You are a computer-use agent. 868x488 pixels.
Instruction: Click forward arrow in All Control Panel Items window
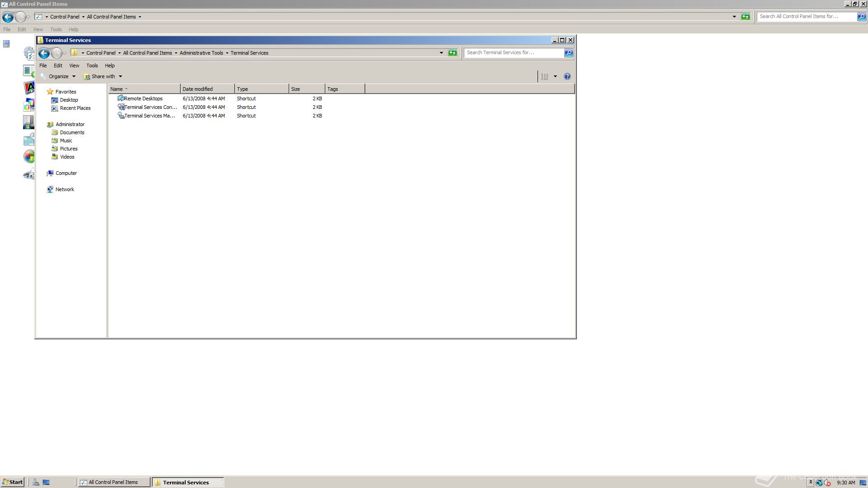click(x=20, y=17)
